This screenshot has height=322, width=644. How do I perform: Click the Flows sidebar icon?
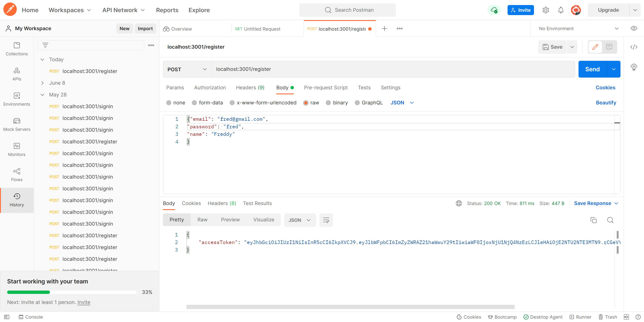(17, 175)
